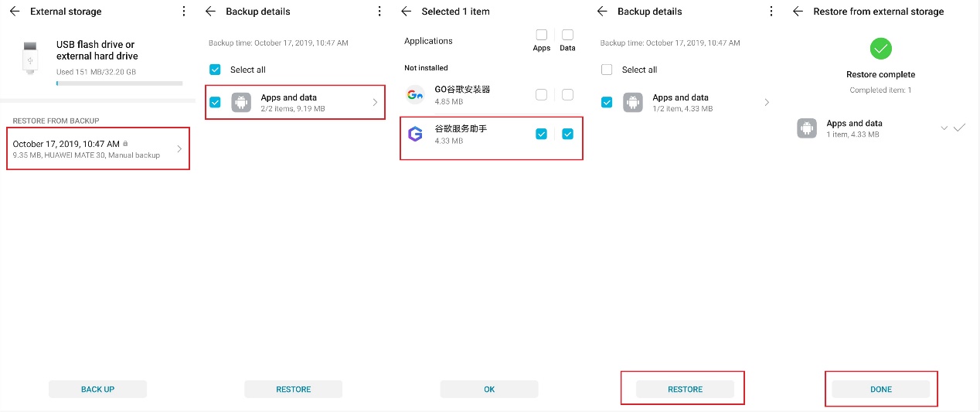Tap the GO谷歌安装器 app icon
The width and height of the screenshot is (980, 412).
pos(415,95)
